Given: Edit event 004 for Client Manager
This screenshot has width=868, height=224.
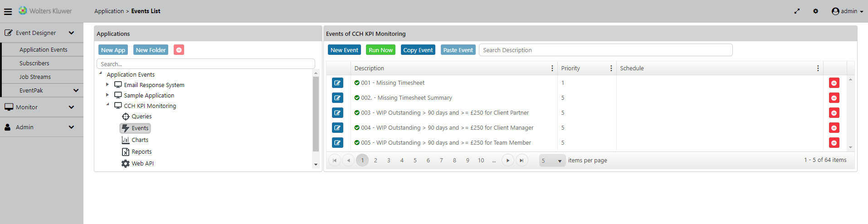Looking at the screenshot, I should click(337, 128).
